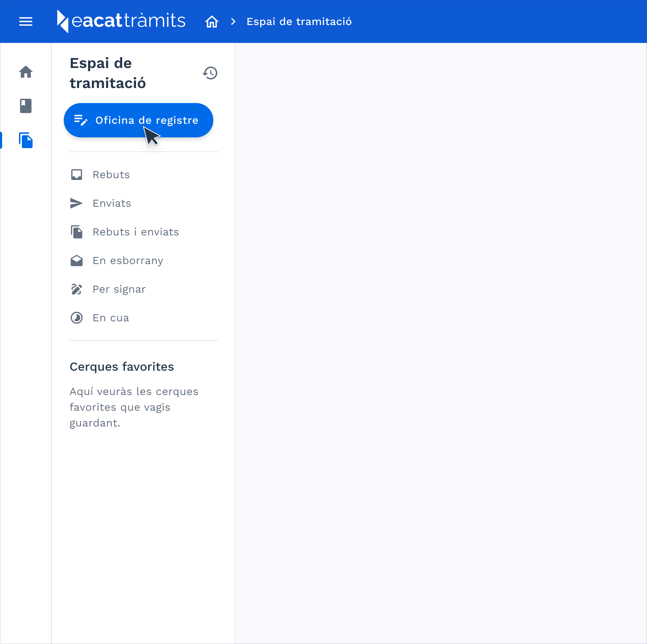Click the eacat tràmits logo
Screen dimensions: 647x644
[121, 21]
